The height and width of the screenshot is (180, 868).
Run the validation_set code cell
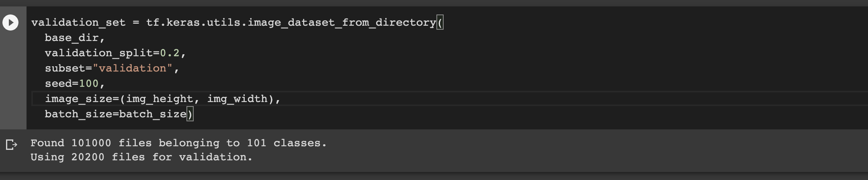tap(10, 22)
